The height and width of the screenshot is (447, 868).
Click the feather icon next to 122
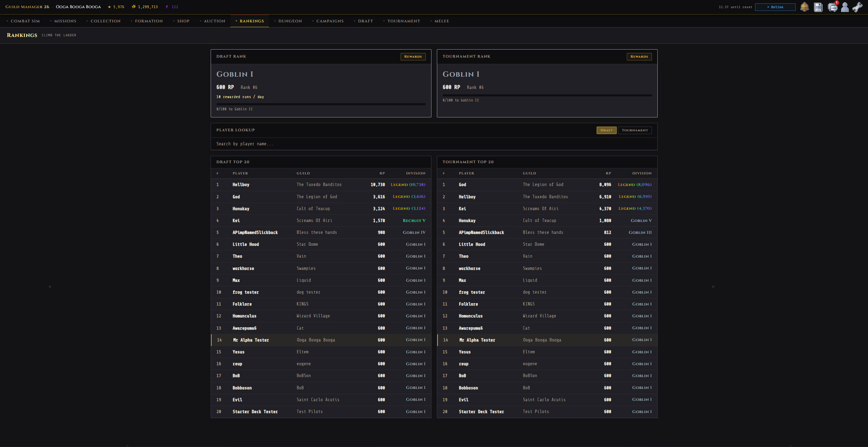point(167,7)
